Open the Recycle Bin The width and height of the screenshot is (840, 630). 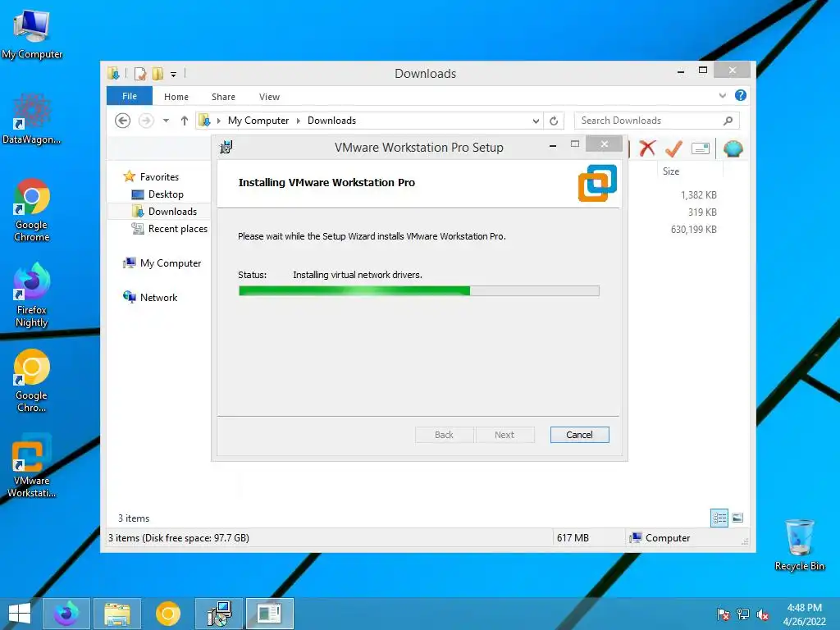tap(799, 545)
